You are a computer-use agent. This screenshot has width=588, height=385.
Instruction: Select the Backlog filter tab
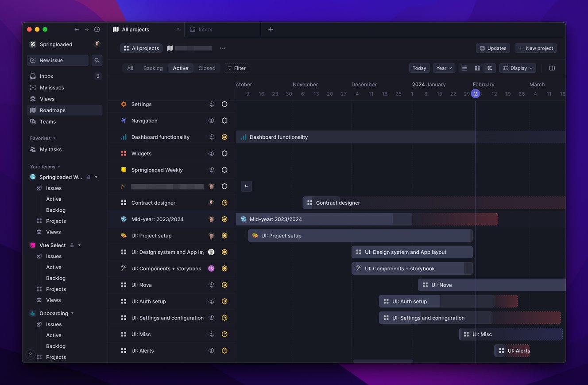153,68
